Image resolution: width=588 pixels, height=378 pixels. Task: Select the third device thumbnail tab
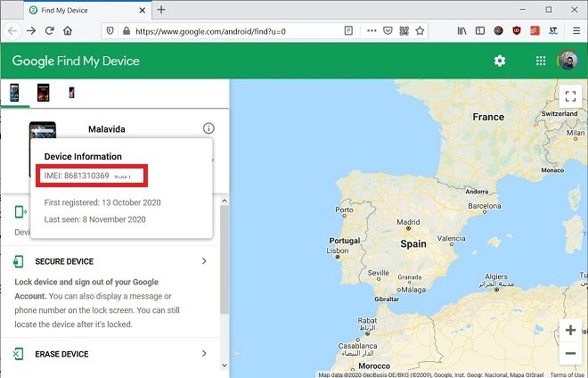(x=71, y=93)
